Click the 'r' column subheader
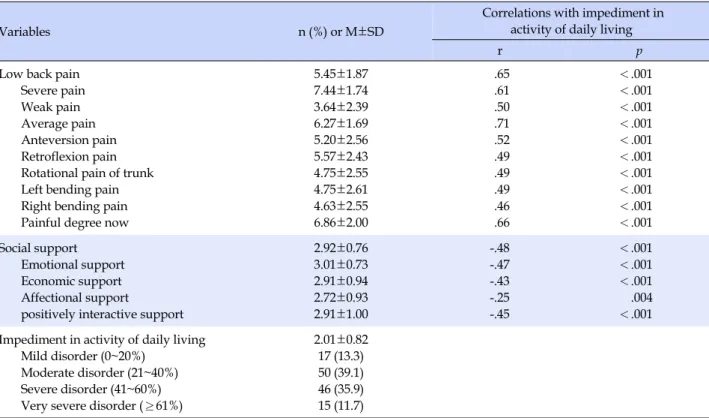The height and width of the screenshot is (418, 709). click(x=500, y=51)
